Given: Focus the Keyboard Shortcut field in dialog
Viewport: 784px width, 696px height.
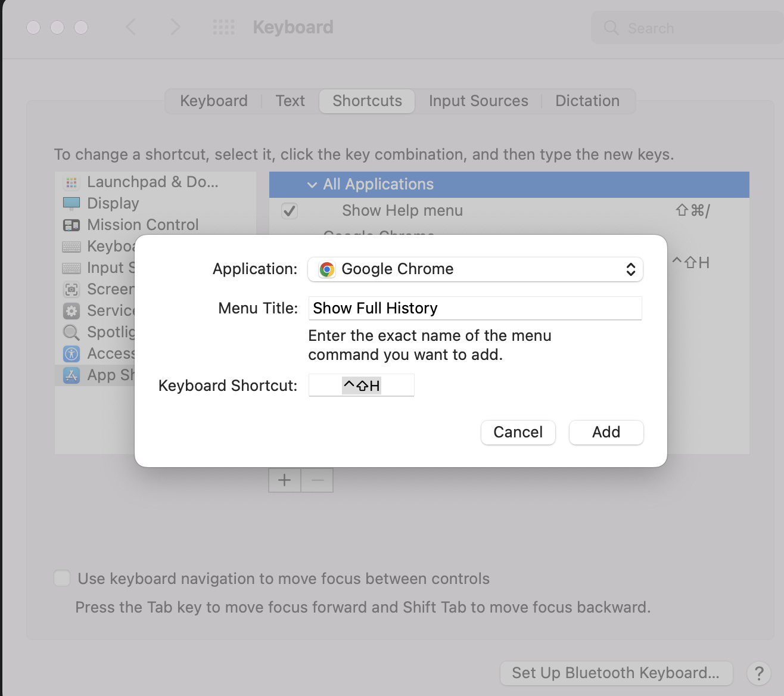Looking at the screenshot, I should coord(361,386).
